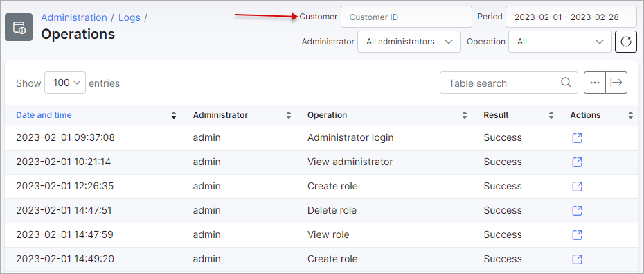Viewport: 644px width, 274px height.
Task: Open the three-dots table options button
Action: pos(595,83)
